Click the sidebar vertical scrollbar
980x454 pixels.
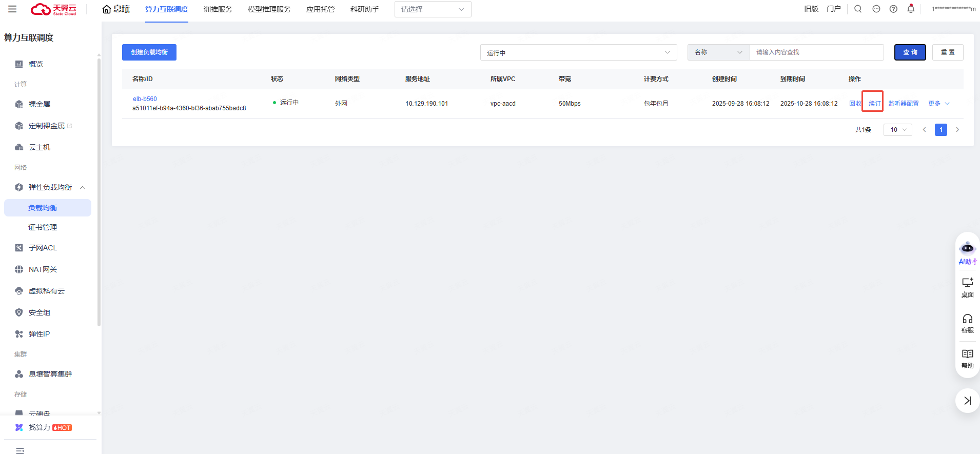click(99, 192)
